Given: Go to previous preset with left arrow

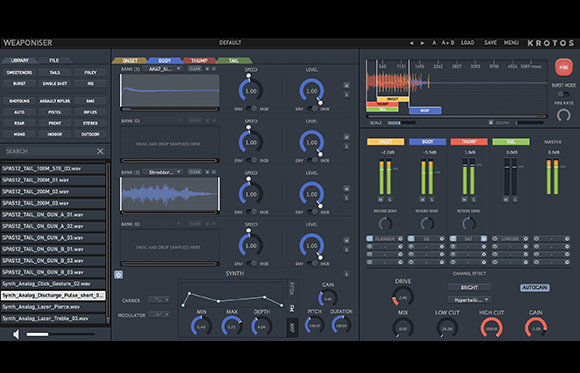Looking at the screenshot, I should (x=411, y=43).
